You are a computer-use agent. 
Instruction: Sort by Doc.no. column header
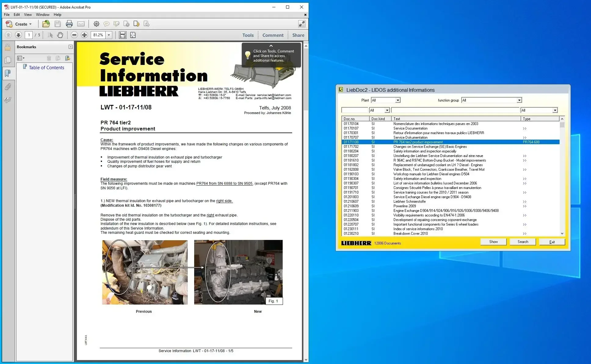356,119
